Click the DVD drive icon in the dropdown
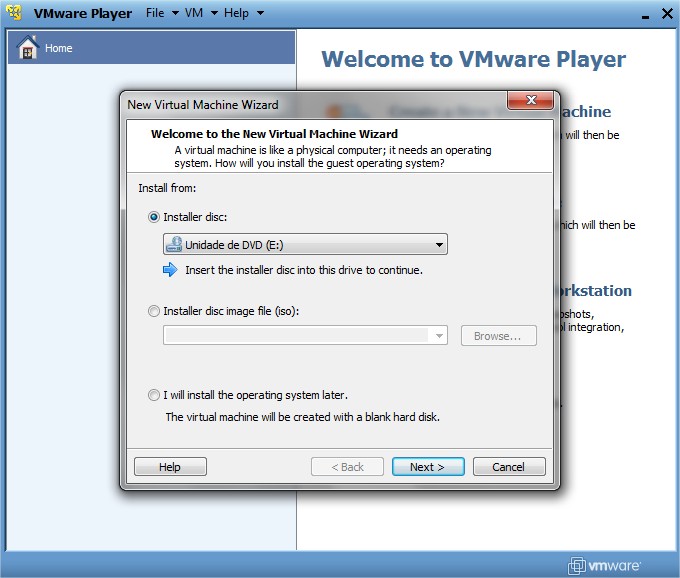 coord(174,244)
